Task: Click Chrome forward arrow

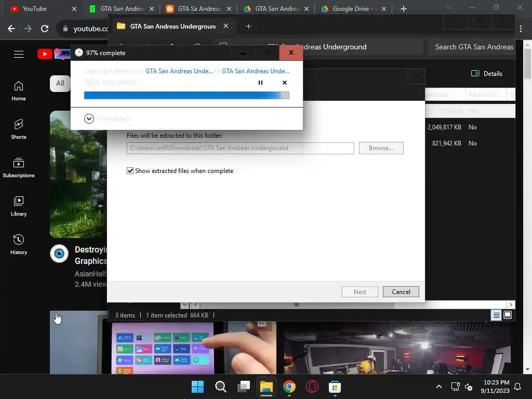Action: tap(28, 29)
